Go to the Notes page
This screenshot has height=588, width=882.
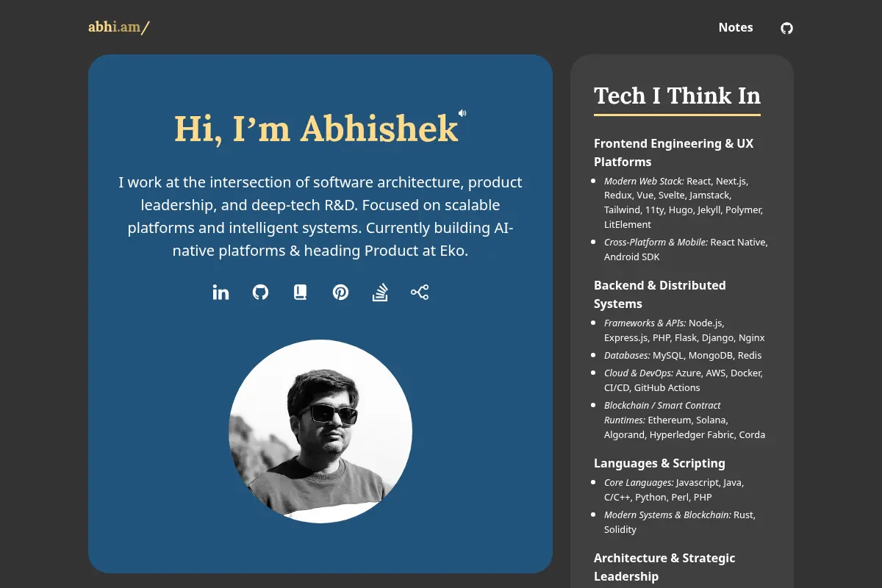(x=736, y=27)
